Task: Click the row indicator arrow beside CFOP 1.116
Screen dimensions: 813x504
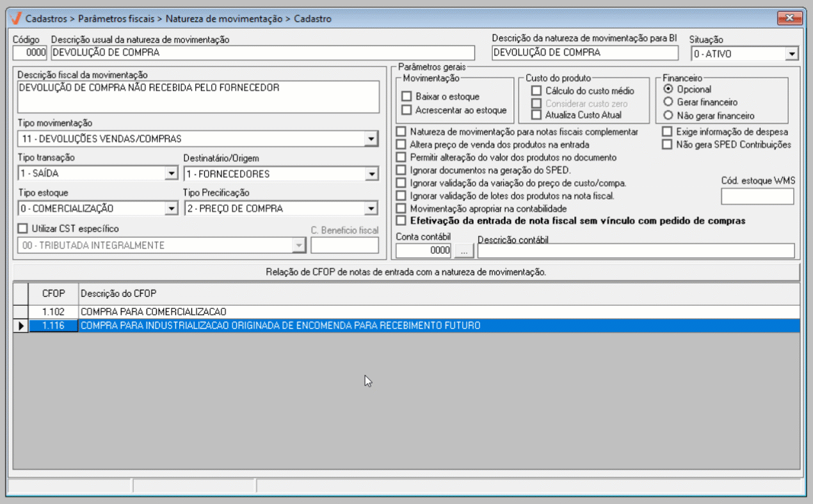Action: tap(21, 326)
